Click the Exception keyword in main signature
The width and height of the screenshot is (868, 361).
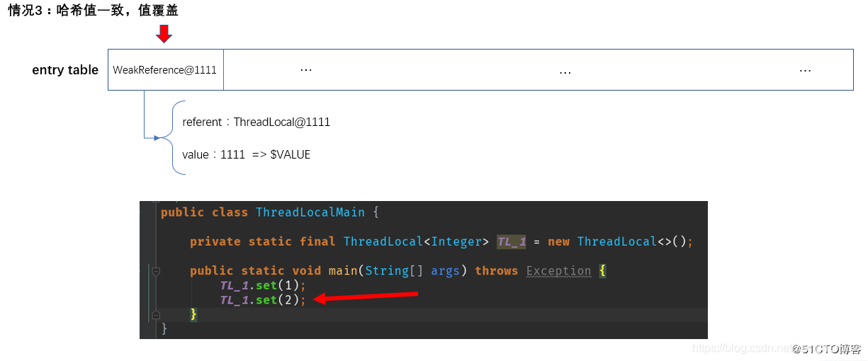click(558, 271)
